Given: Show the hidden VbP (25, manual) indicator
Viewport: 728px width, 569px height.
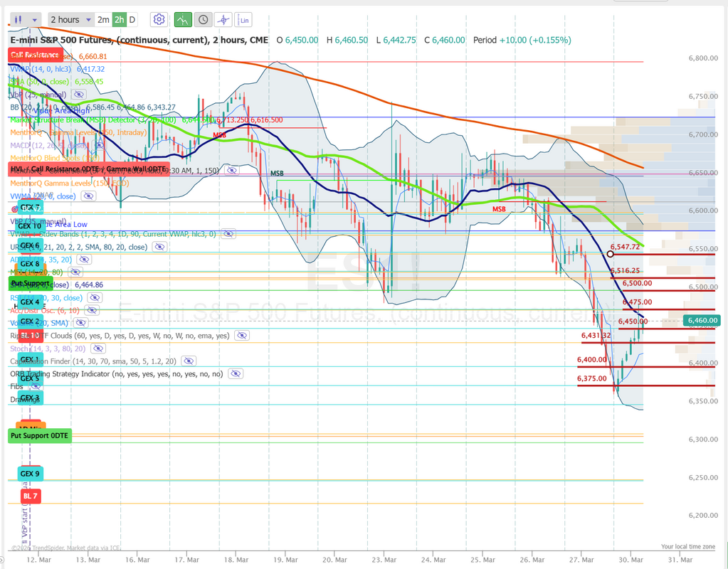Looking at the screenshot, I should (x=78, y=94).
